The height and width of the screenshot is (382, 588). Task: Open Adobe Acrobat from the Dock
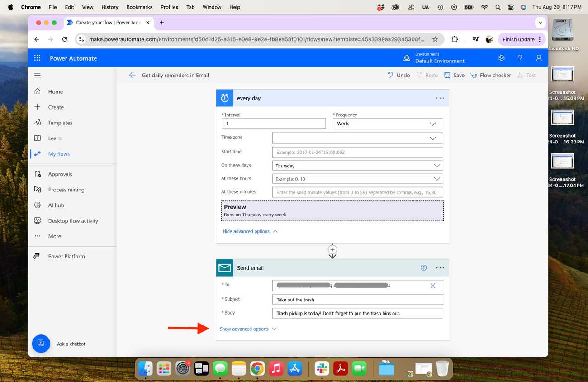[x=341, y=368]
